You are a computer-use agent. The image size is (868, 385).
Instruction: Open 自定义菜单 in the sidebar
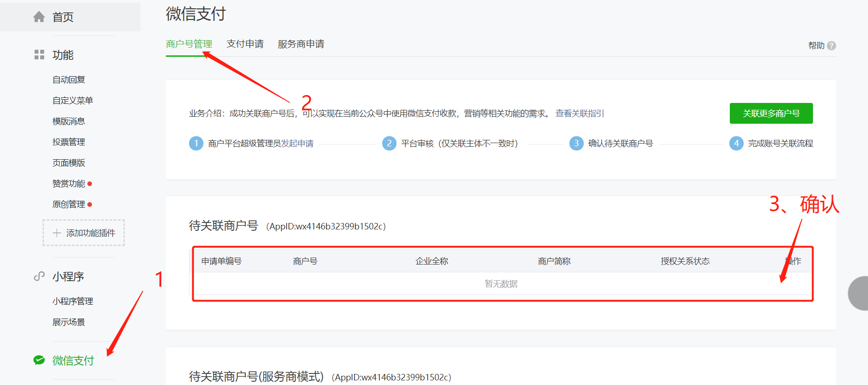pos(73,100)
